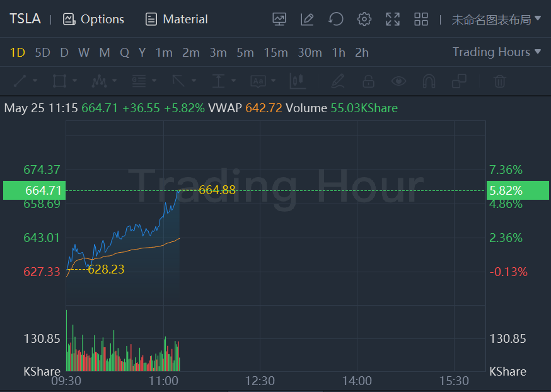This screenshot has height=392, width=551.
Task: Switch to the 5D timeframe
Action: [x=42, y=52]
